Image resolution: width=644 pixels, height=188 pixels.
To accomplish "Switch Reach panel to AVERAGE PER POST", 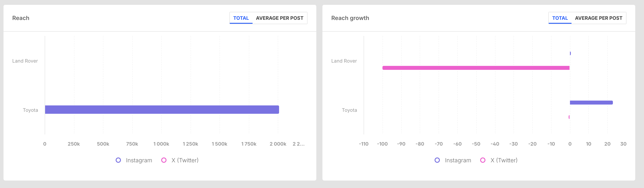I will (x=280, y=18).
